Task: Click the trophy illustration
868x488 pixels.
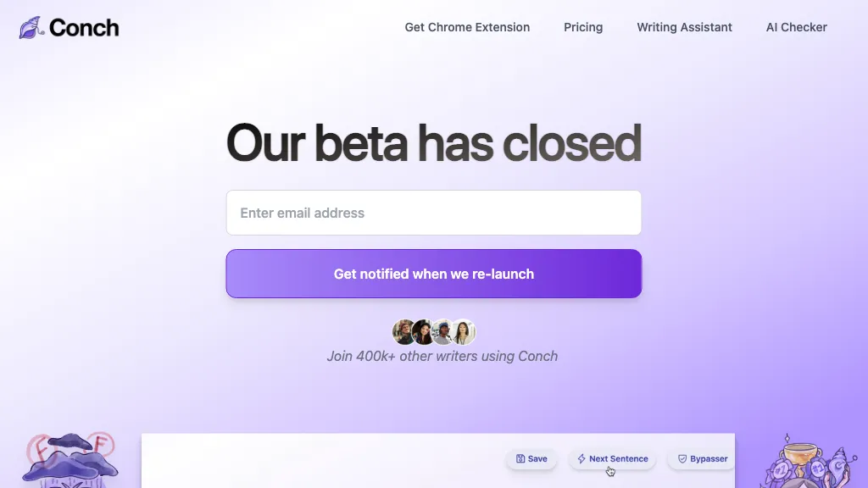Action: (x=793, y=463)
